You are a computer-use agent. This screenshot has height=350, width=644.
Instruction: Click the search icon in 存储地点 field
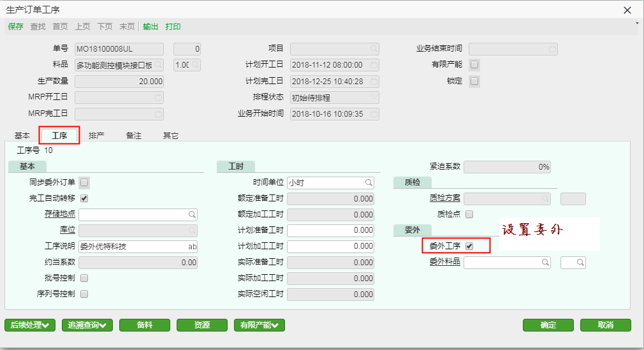pyautogui.click(x=191, y=215)
